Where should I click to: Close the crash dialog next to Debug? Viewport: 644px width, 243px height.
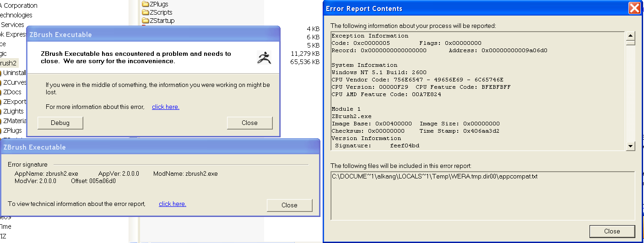[x=249, y=123]
